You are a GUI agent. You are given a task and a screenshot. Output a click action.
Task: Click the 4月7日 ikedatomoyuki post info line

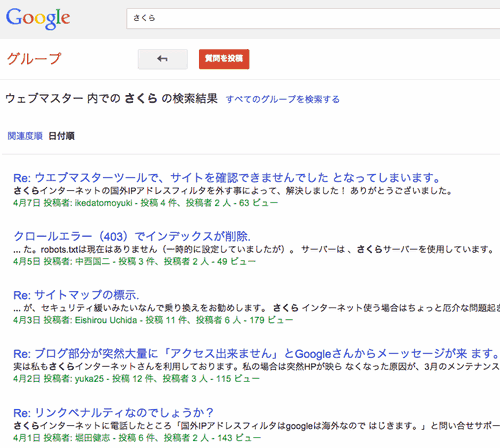(x=145, y=203)
